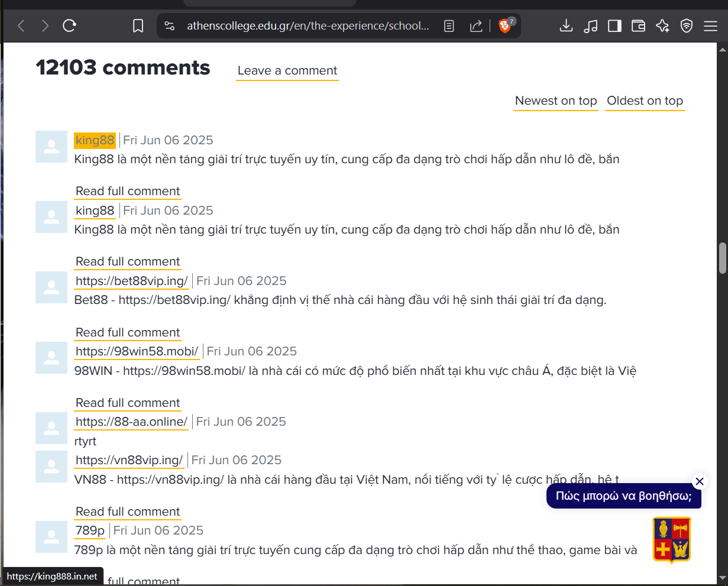Go back to the previous page

pyautogui.click(x=21, y=25)
